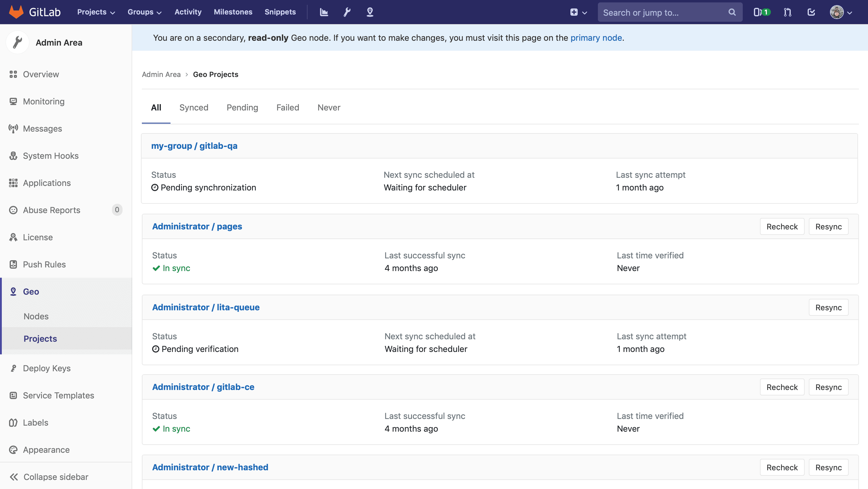
Task: Click the Administrator/lita-queue project link
Action: coord(206,307)
